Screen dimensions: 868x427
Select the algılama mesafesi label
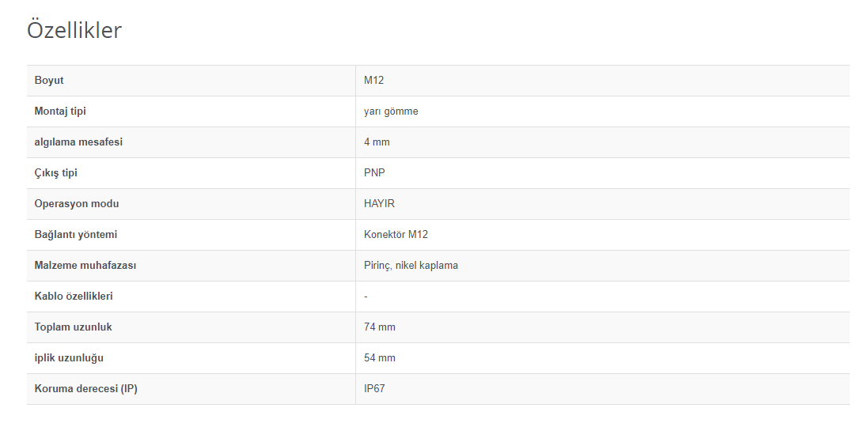(78, 142)
